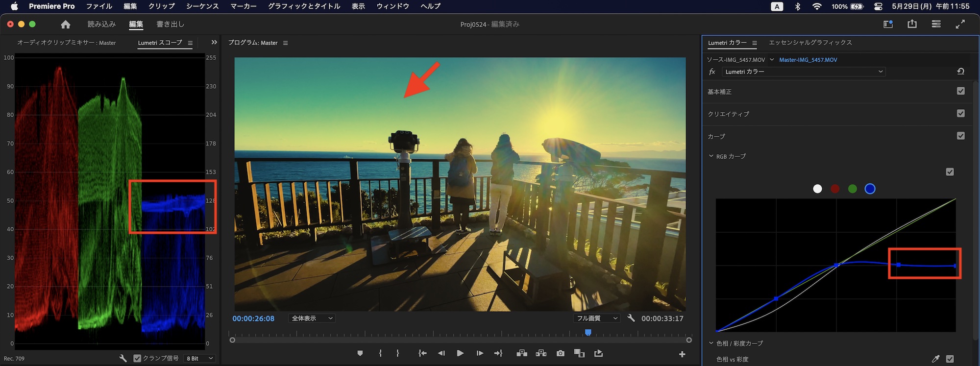Open the Comparison View icon

[x=579, y=353]
